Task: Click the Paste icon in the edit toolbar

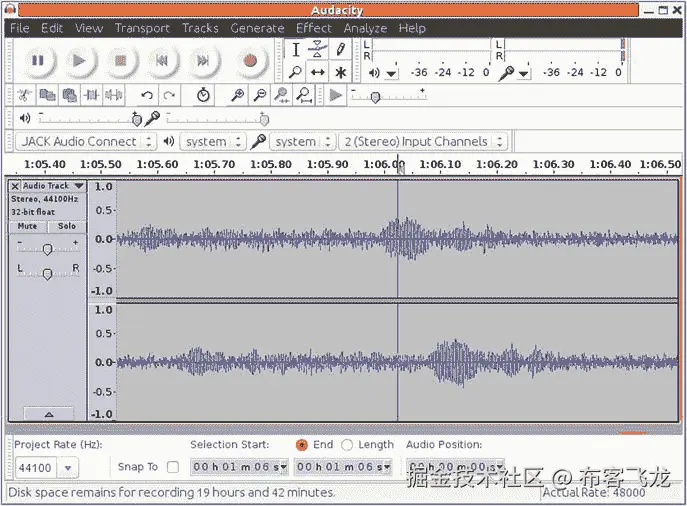Action: point(70,95)
